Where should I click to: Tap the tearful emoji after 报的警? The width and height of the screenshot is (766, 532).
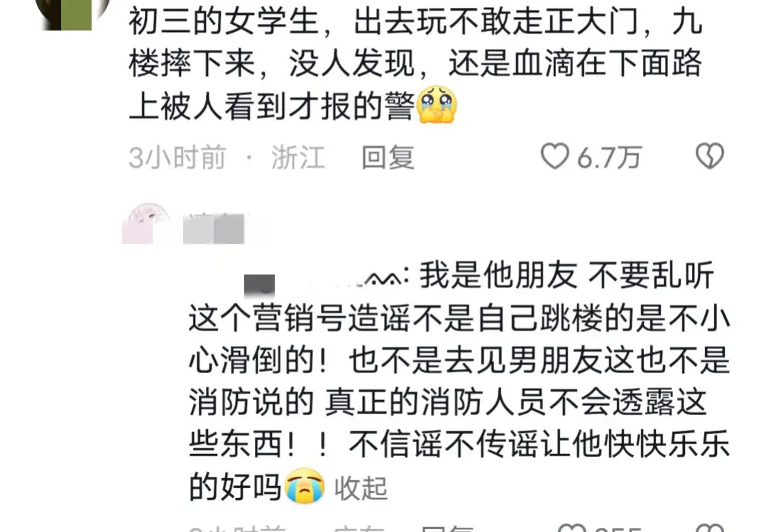(437, 104)
